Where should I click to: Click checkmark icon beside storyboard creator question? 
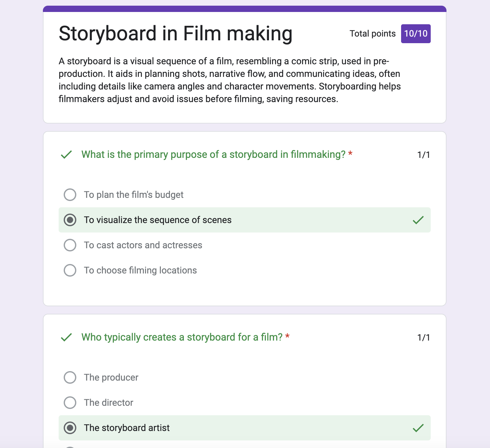66,337
